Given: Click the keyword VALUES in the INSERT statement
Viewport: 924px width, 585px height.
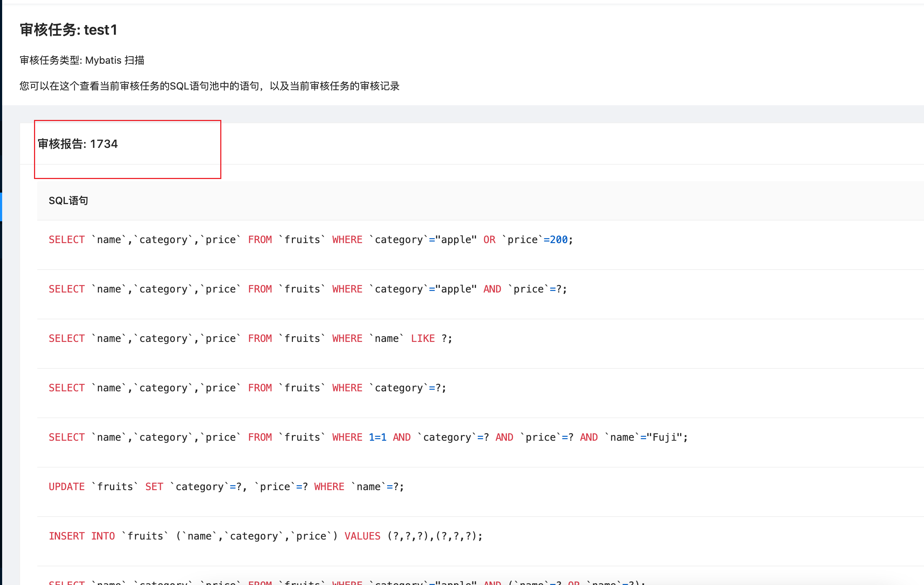Looking at the screenshot, I should pos(362,536).
